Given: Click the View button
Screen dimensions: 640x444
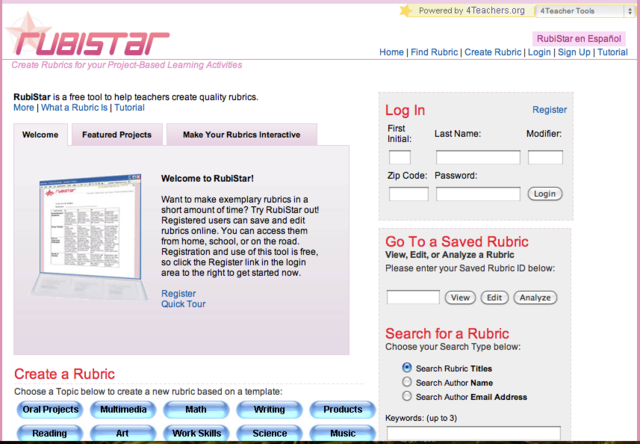Looking at the screenshot, I should click(460, 297).
